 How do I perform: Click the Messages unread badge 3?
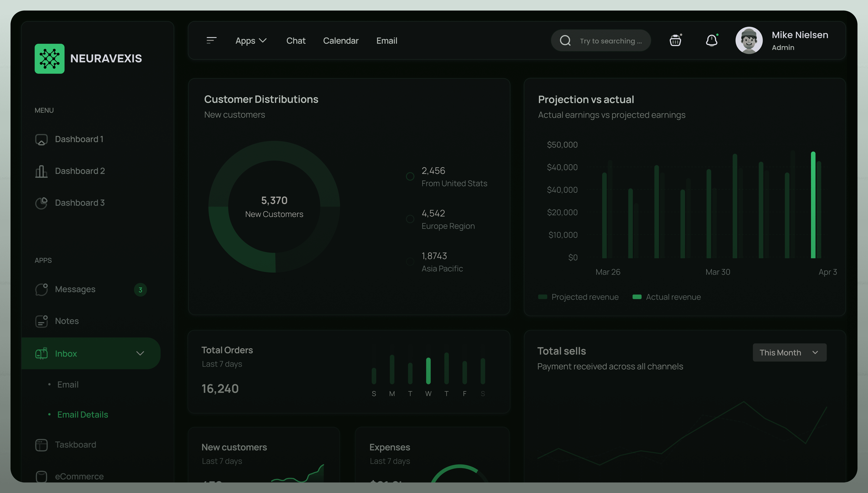pos(140,290)
